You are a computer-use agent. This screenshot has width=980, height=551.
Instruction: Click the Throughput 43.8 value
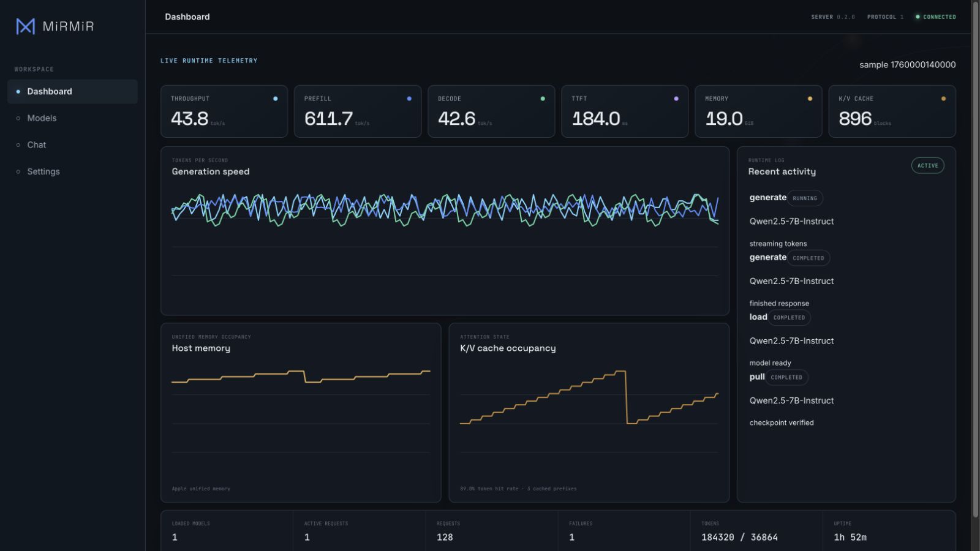pos(189,118)
